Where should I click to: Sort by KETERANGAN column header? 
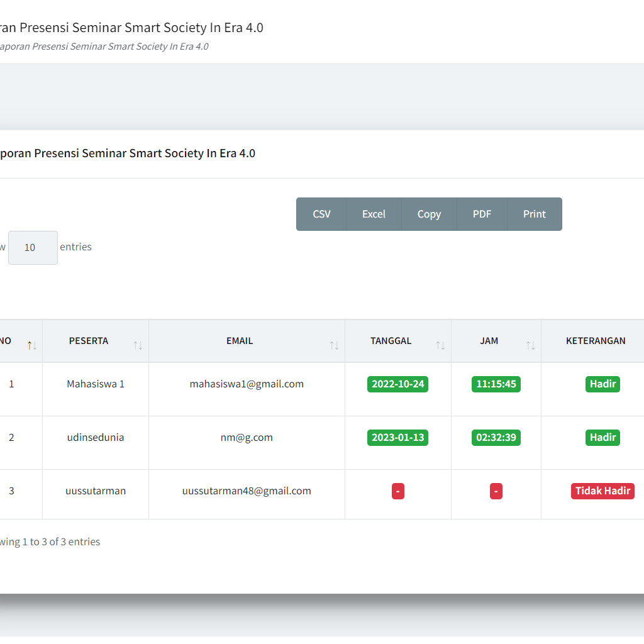pyautogui.click(x=595, y=341)
